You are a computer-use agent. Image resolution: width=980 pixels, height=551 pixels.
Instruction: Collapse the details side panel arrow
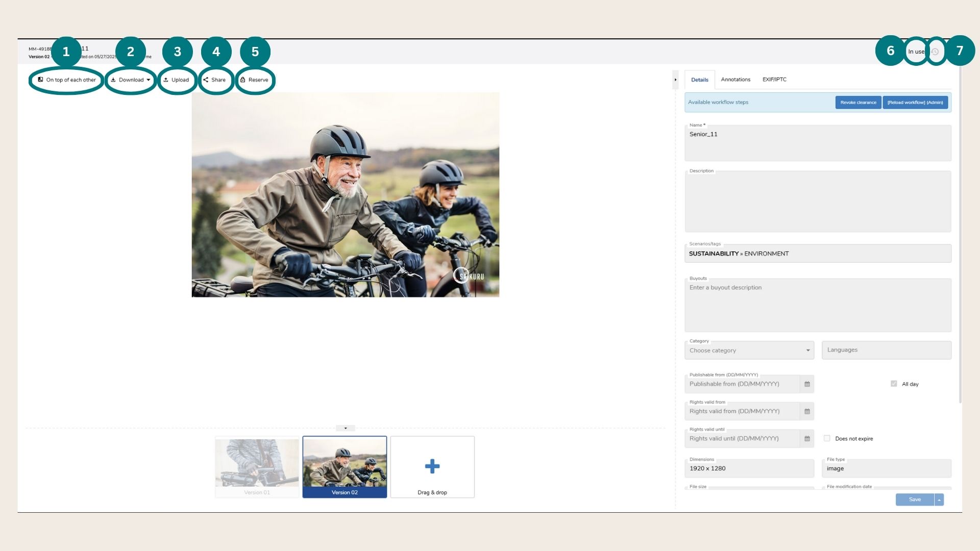pyautogui.click(x=675, y=80)
